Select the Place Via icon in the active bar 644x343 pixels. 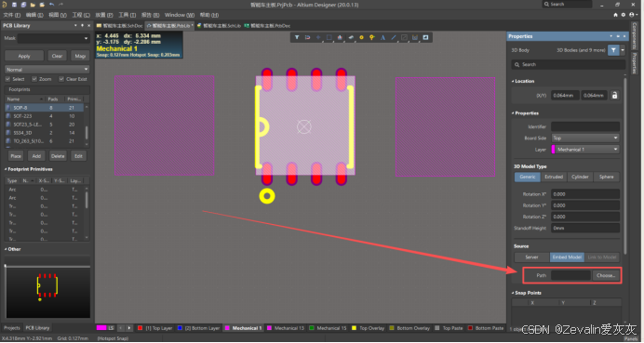pyautogui.click(x=372, y=37)
